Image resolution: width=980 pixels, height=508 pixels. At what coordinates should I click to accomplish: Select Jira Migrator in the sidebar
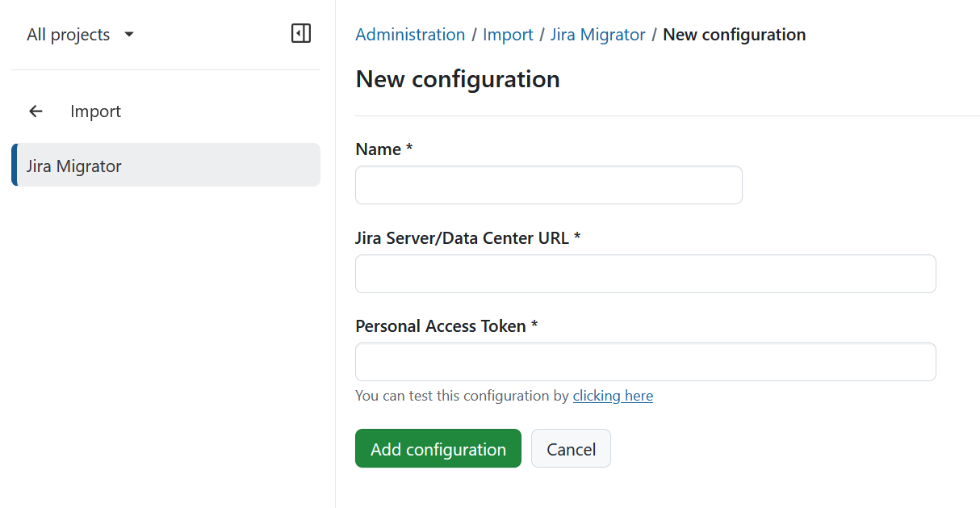click(x=166, y=165)
